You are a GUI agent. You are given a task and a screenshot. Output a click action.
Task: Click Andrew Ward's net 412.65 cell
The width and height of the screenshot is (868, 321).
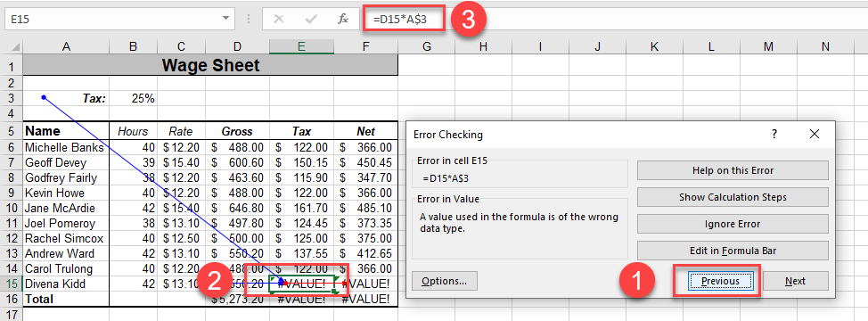coord(366,253)
